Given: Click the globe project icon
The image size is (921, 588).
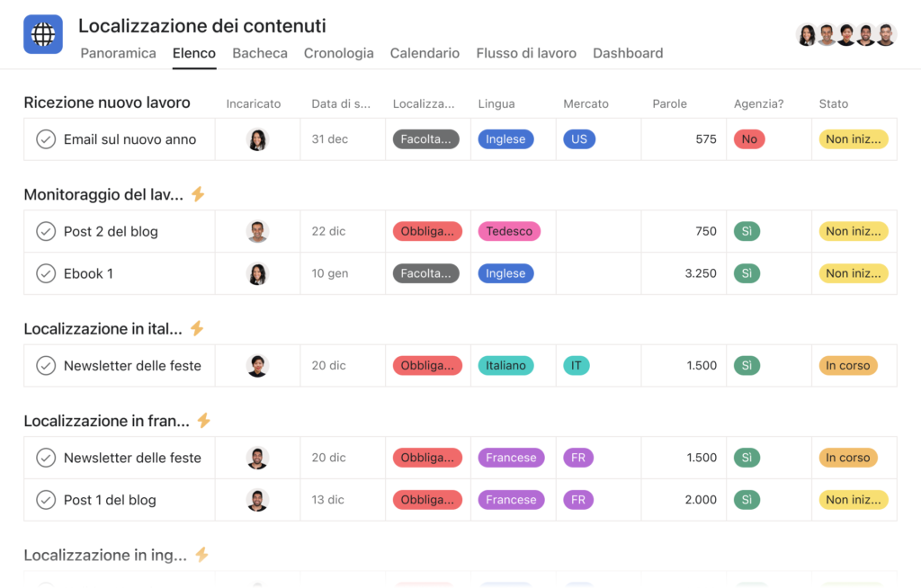Looking at the screenshot, I should 43,34.
